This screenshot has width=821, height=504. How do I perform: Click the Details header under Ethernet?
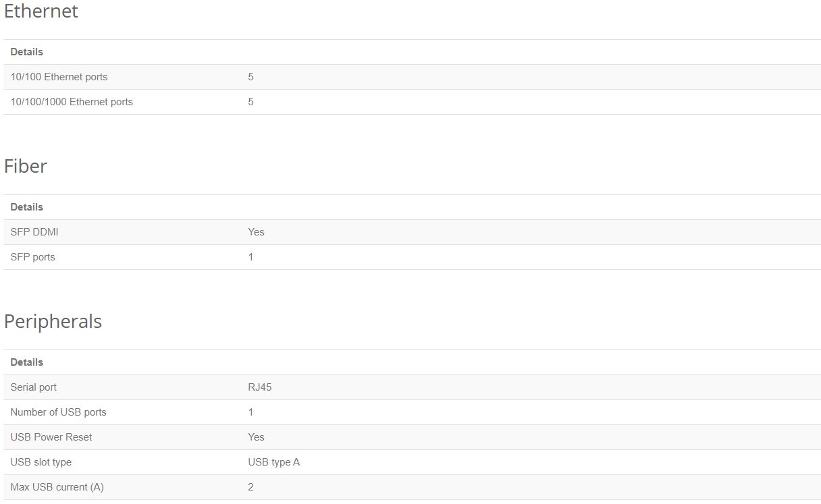27,52
